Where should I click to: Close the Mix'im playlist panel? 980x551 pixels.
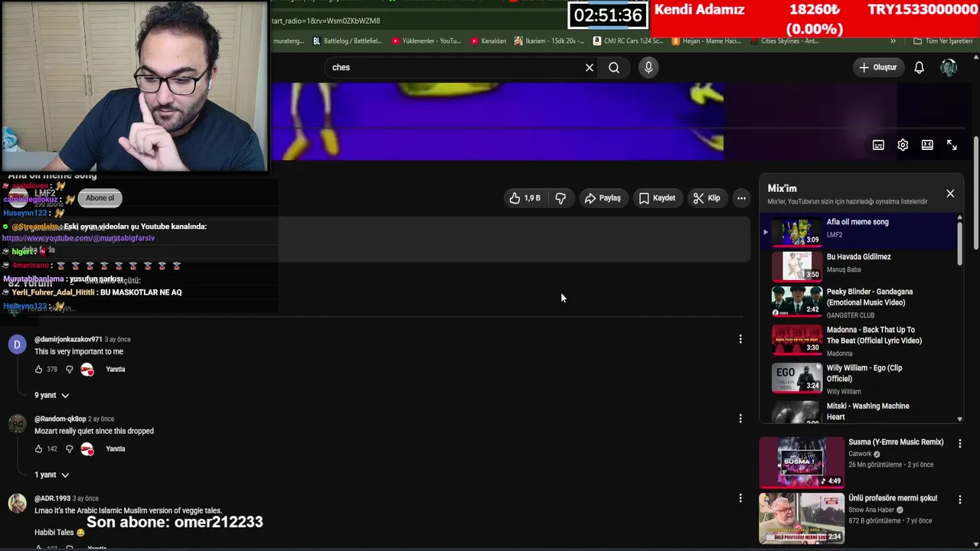click(950, 194)
